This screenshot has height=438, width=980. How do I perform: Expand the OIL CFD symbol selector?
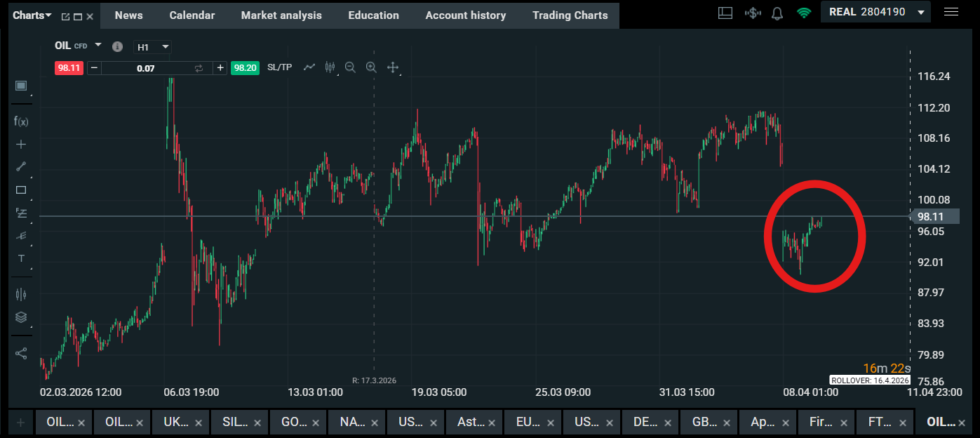[98, 45]
